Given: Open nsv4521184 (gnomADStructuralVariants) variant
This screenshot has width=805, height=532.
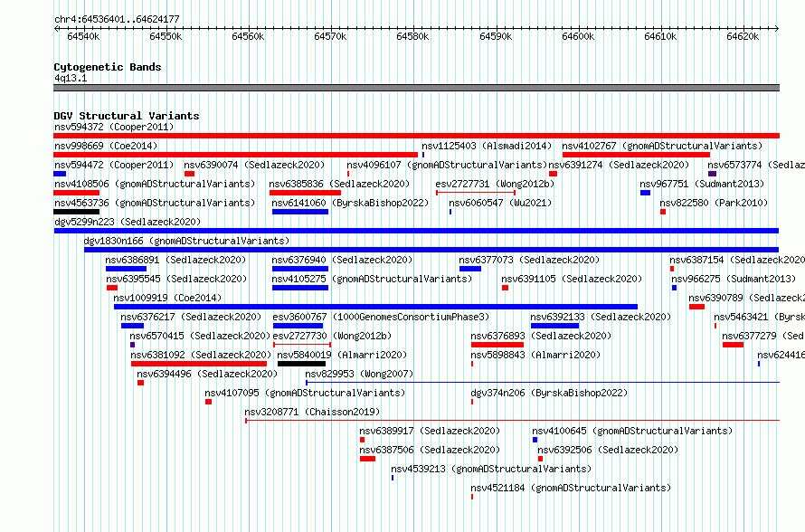Looking at the screenshot, I should coord(571,488).
